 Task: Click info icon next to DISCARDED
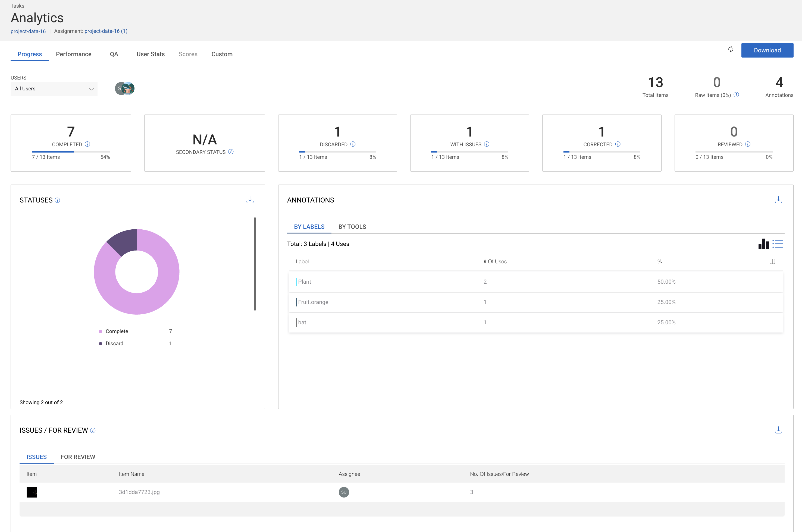(353, 144)
